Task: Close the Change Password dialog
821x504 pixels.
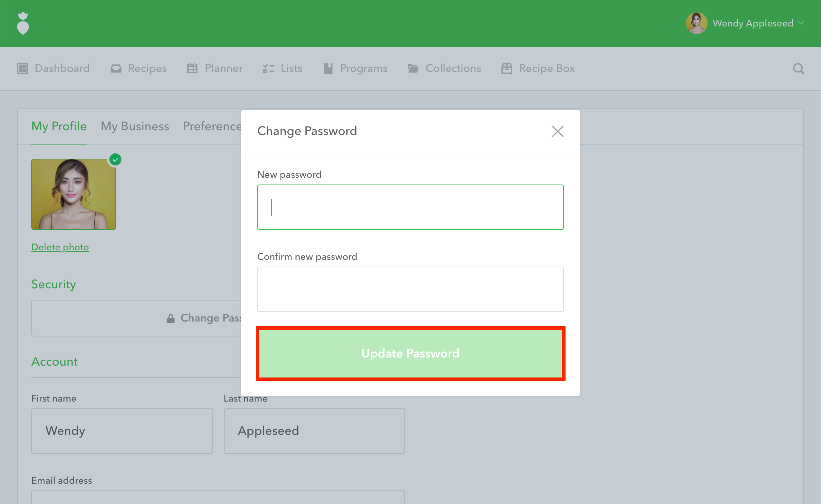Action: [x=557, y=131]
